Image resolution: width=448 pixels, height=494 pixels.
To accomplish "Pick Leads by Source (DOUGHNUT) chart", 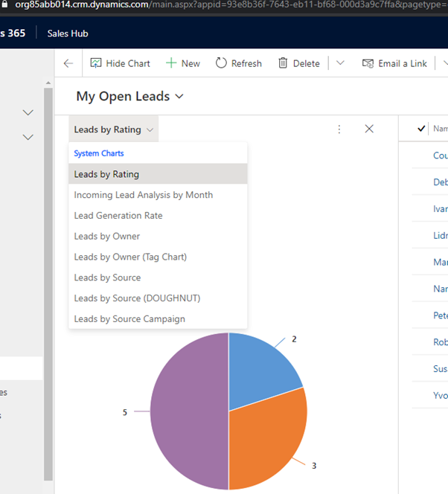I will 137,298.
